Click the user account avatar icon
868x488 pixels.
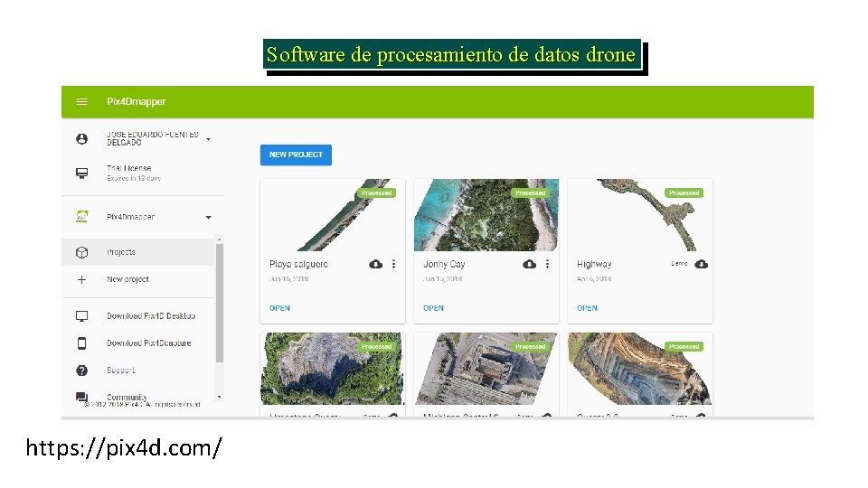(x=82, y=139)
